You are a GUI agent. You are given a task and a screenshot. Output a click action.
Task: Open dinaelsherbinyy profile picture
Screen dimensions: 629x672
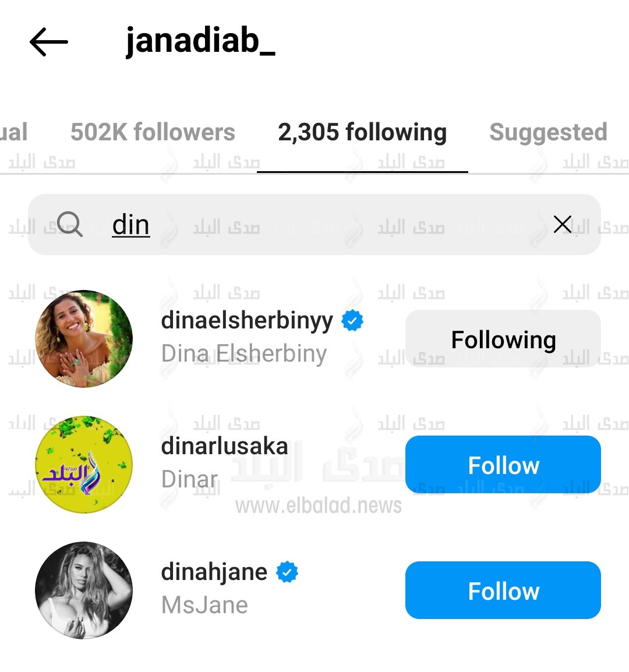pyautogui.click(x=84, y=338)
